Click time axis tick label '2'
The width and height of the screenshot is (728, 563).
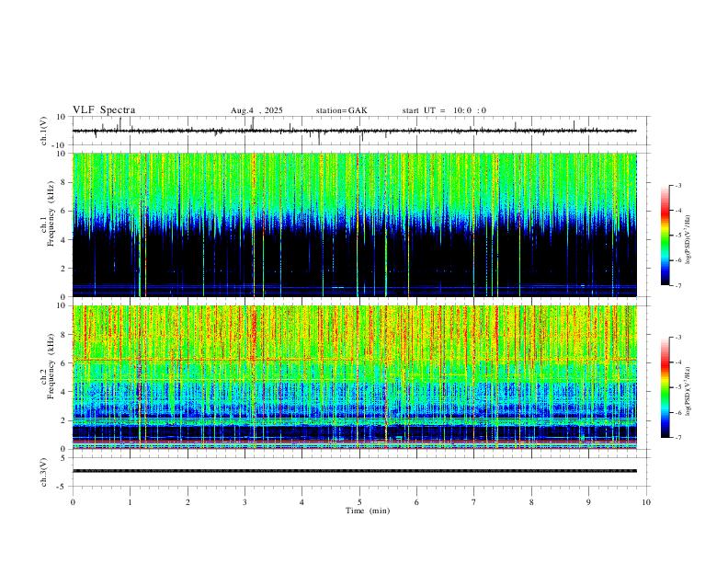click(x=188, y=502)
